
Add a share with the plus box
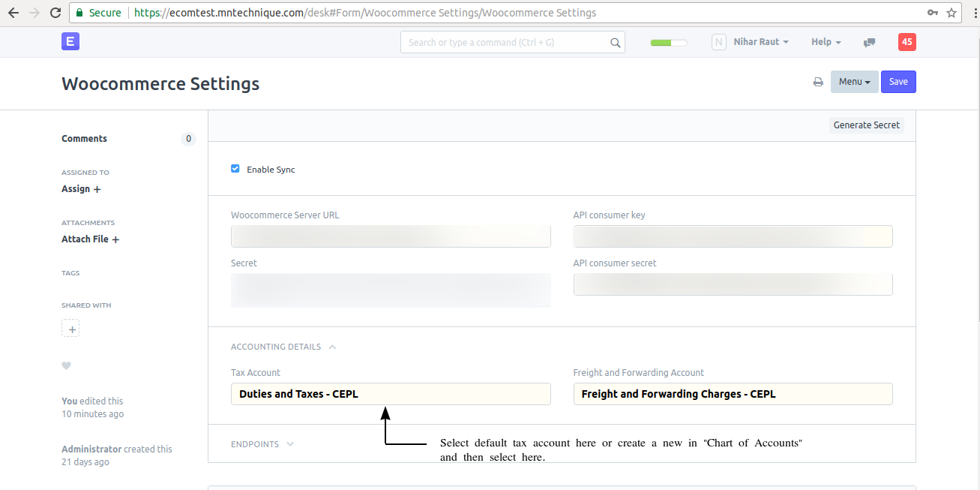70,329
